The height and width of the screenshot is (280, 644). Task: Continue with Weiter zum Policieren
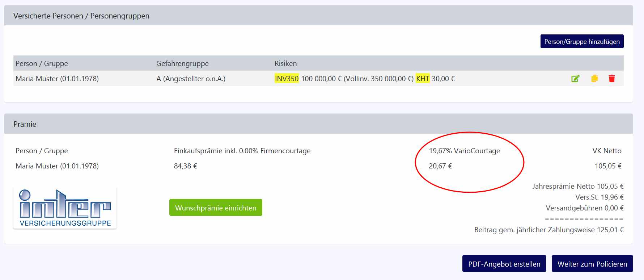(x=592, y=264)
